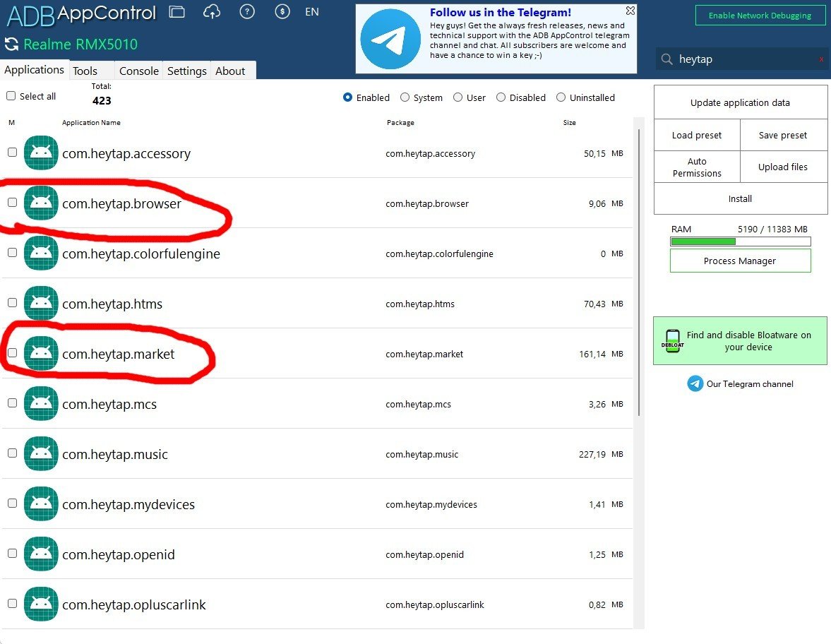Screen dimensions: 831x644
Task: Click the com.heytap.mcs app icon
Action: click(x=41, y=403)
